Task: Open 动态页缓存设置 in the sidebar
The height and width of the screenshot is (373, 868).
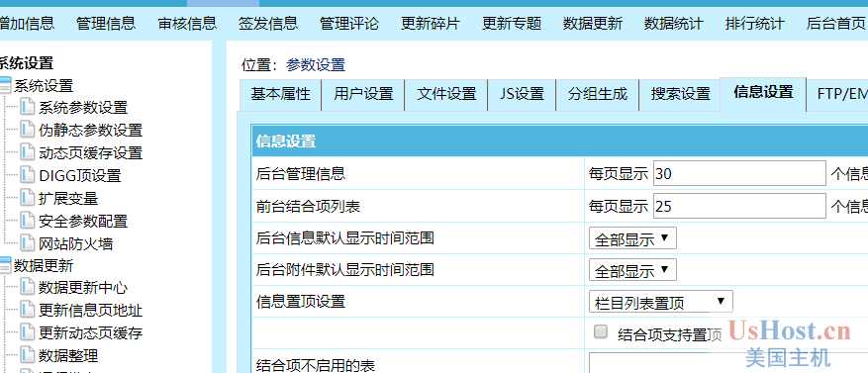Action: [x=91, y=152]
